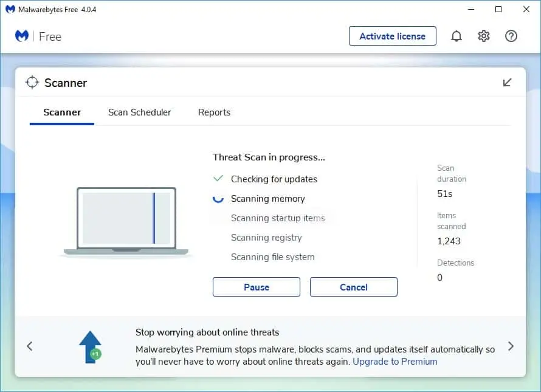Click the Malwarebytes title bar icon
This screenshot has height=392, width=541.
10,9
